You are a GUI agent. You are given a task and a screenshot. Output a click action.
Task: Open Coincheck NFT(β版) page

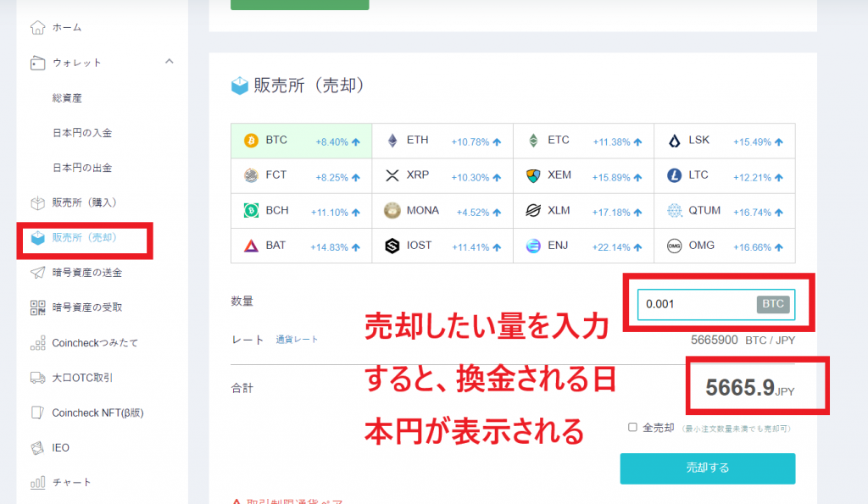[x=98, y=413]
